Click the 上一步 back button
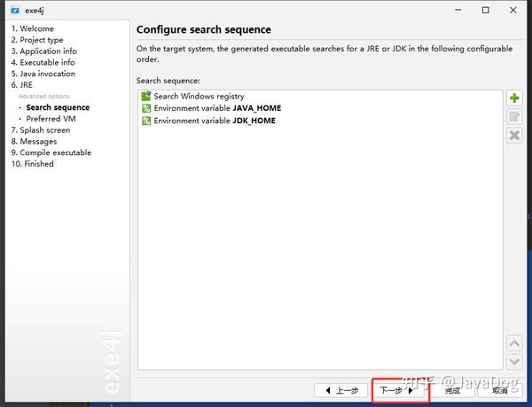 click(341, 390)
